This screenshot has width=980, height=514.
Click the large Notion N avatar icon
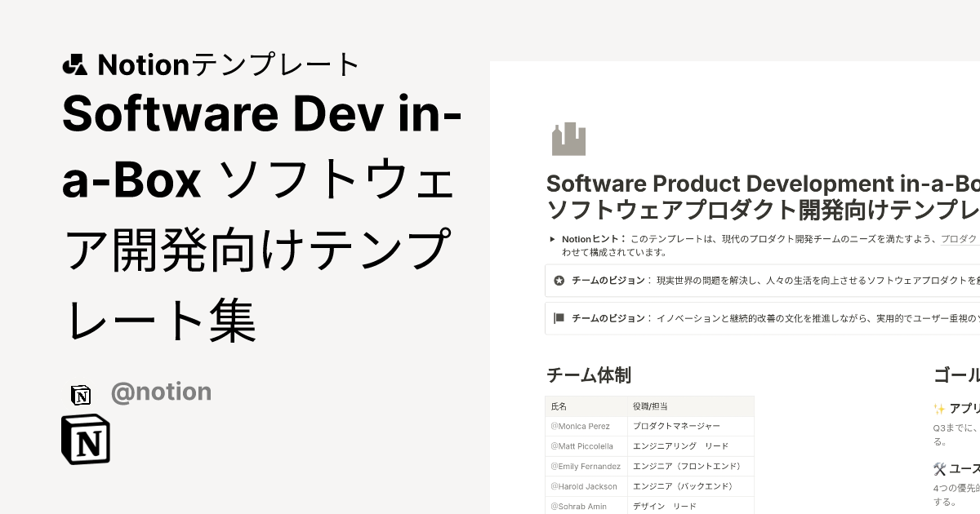[x=85, y=439]
